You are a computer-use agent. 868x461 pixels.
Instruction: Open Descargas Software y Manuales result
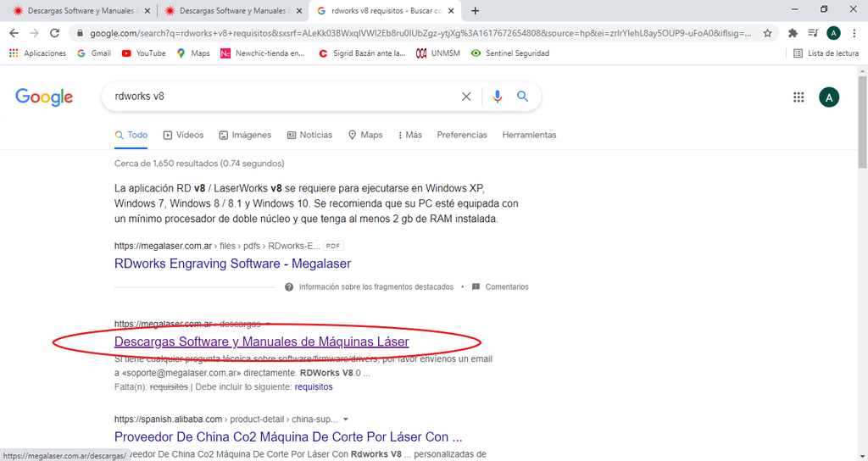(x=261, y=342)
